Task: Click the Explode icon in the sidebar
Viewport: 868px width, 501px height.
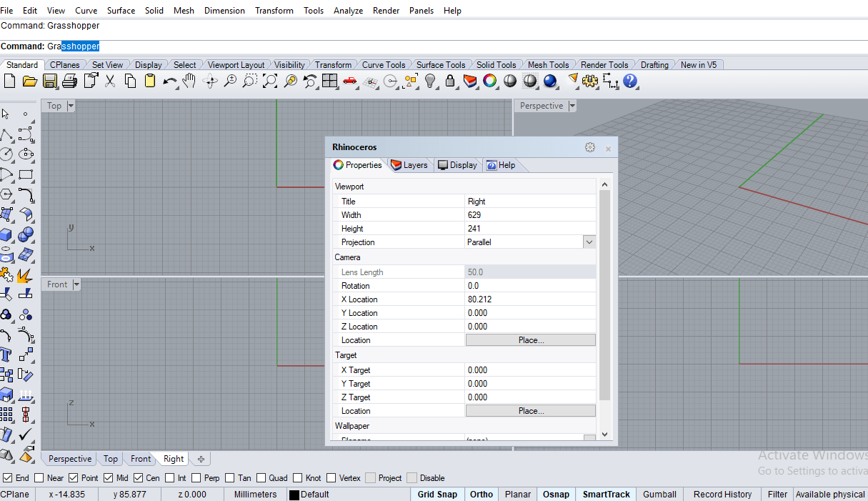Action: (x=26, y=274)
